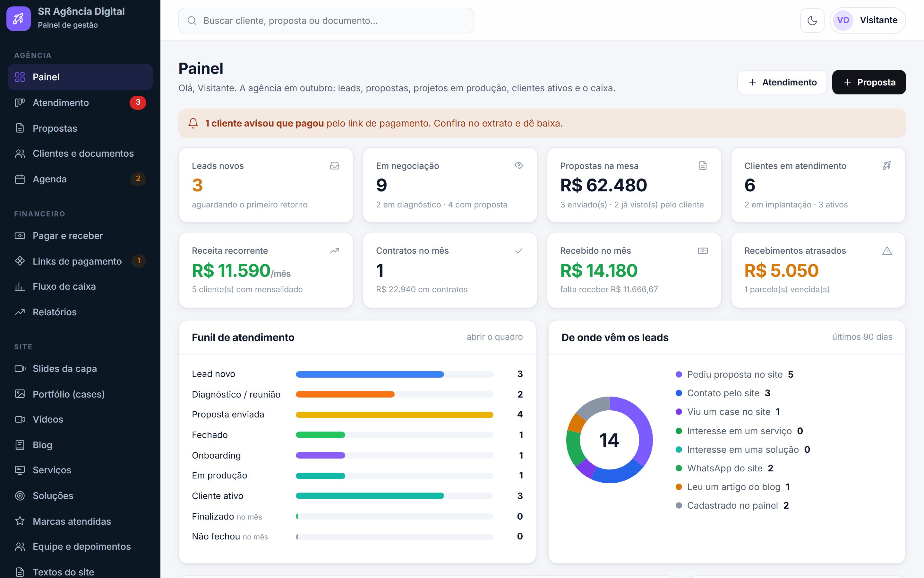The width and height of the screenshot is (924, 578).
Task: Click the warning triangle on Recebimentos atrasados card
Action: click(887, 251)
